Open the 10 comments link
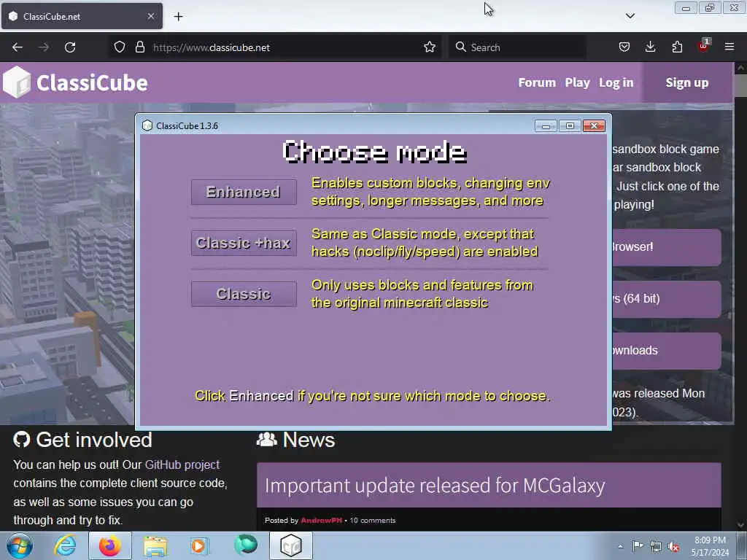Image resolution: width=747 pixels, height=560 pixels. point(373,521)
